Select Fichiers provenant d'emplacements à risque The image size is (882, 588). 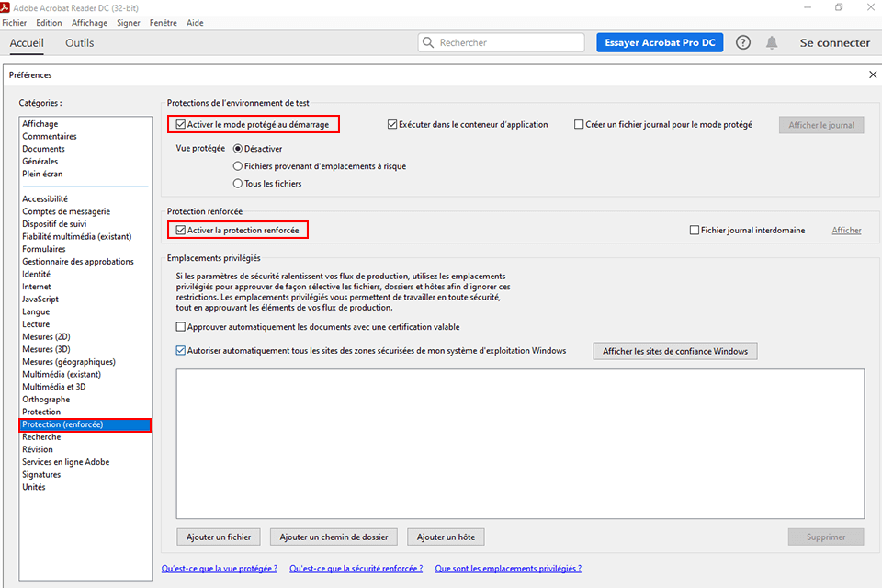coord(238,166)
